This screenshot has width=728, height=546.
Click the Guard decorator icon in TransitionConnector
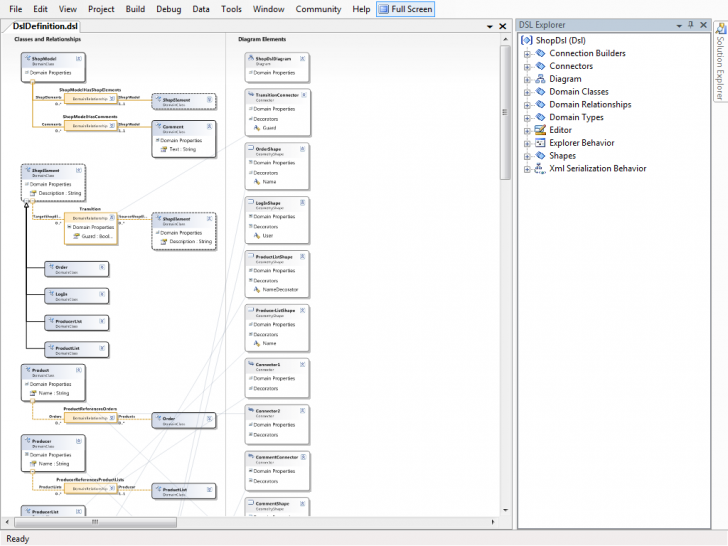[x=256, y=128]
